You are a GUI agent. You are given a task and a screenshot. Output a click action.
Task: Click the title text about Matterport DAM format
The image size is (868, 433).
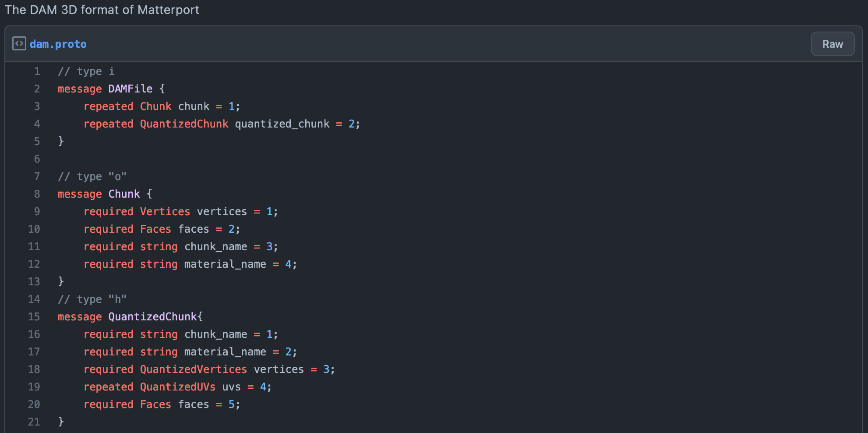click(x=102, y=10)
